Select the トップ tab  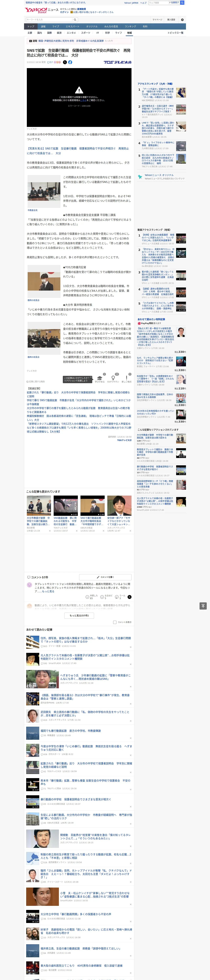[x=31, y=27]
